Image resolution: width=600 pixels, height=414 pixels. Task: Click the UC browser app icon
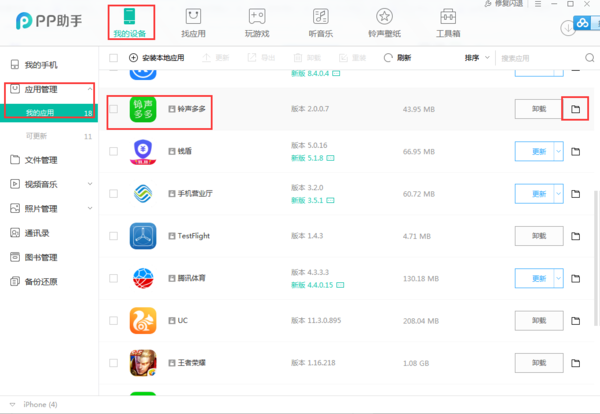click(x=143, y=321)
